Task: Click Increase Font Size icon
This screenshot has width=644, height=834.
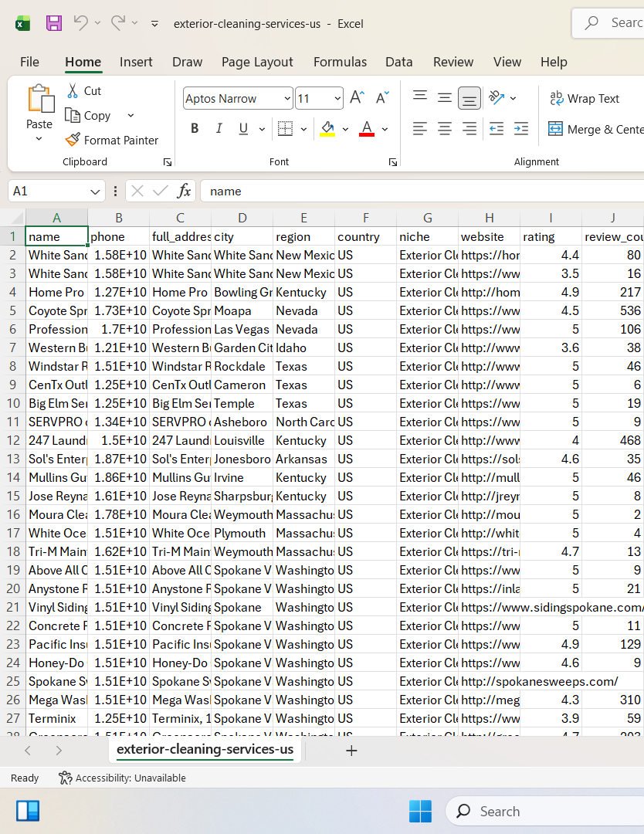Action: 357,97
